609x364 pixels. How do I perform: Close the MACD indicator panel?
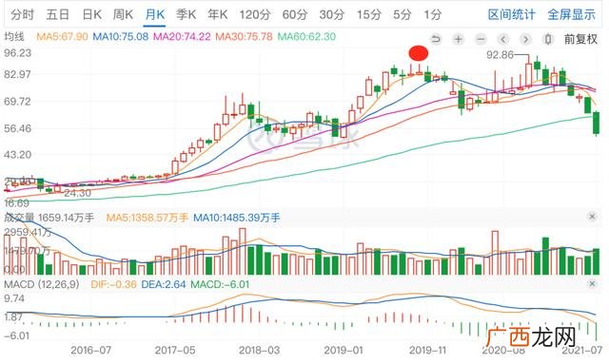click(x=592, y=284)
